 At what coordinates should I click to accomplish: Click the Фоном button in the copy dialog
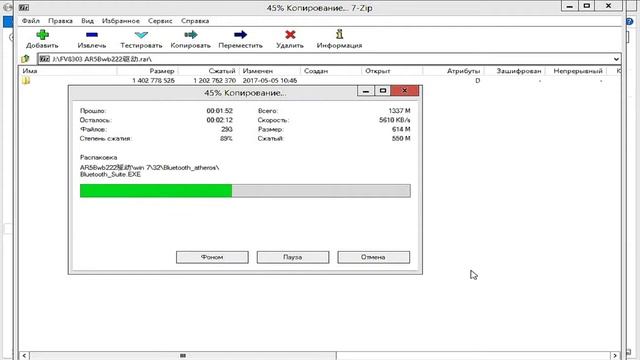click(212, 257)
